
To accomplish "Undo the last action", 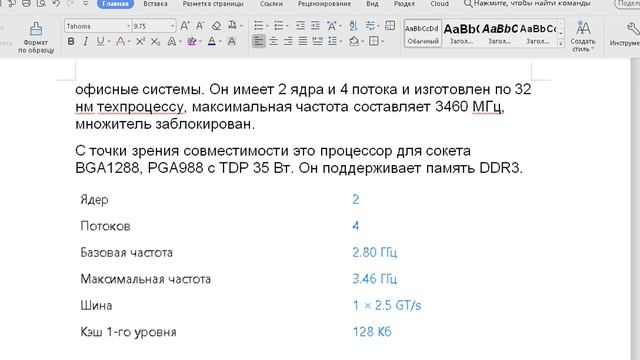I will pyautogui.click(x=56, y=4).
